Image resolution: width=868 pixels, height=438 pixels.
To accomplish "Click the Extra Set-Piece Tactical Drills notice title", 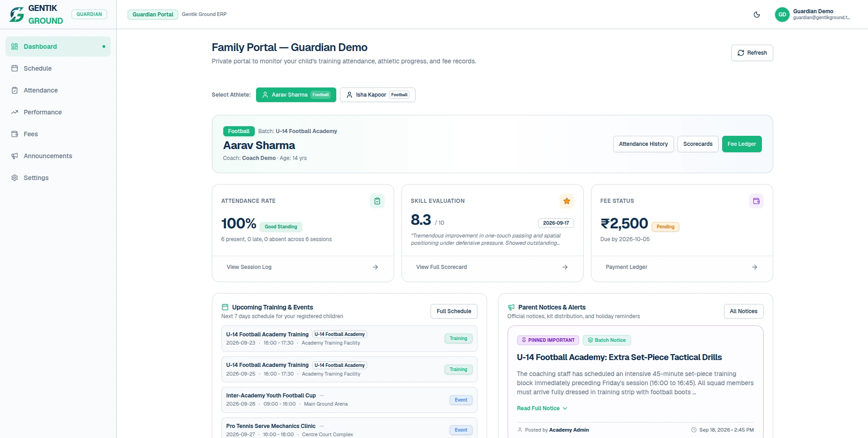I will pyautogui.click(x=619, y=357).
